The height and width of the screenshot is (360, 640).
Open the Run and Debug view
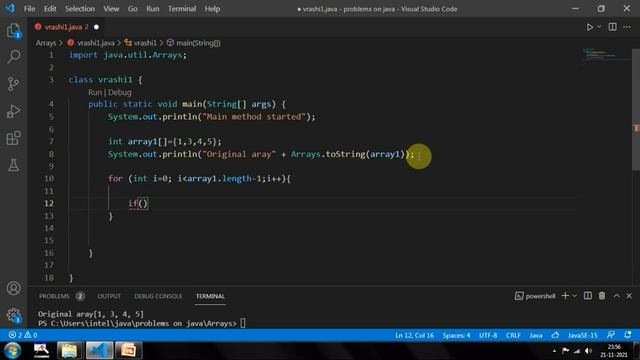13,111
